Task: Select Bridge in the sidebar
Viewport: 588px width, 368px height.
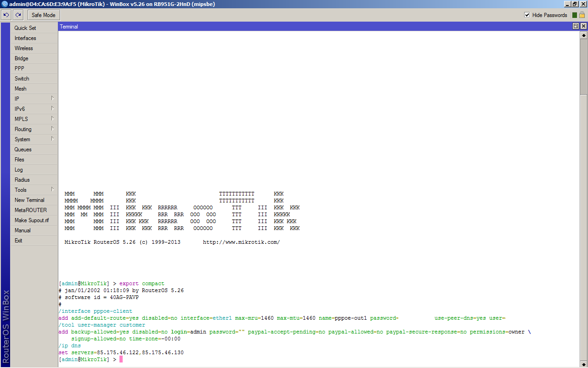Action: [34, 58]
